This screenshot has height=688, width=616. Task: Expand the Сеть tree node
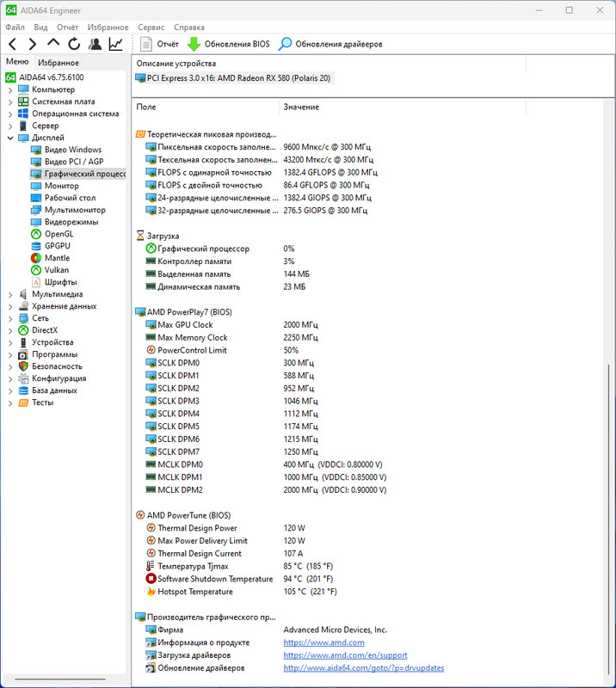(x=10, y=318)
